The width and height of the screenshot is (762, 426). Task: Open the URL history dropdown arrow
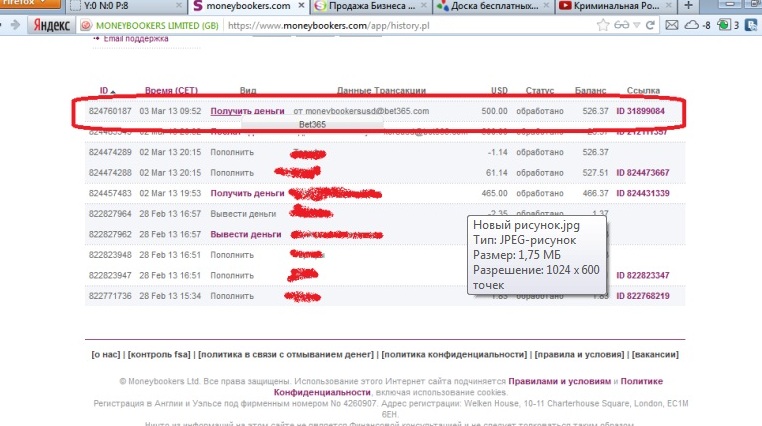pyautogui.click(x=636, y=25)
